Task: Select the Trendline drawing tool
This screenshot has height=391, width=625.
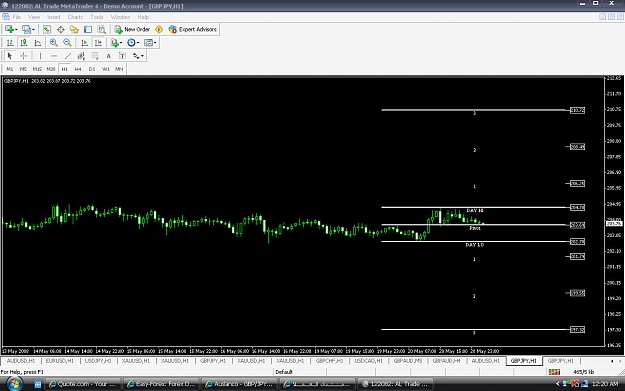Action: coord(68,56)
